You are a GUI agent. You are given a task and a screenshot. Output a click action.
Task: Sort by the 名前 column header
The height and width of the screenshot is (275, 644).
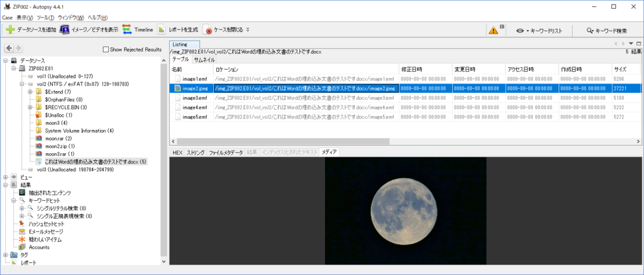coord(191,69)
